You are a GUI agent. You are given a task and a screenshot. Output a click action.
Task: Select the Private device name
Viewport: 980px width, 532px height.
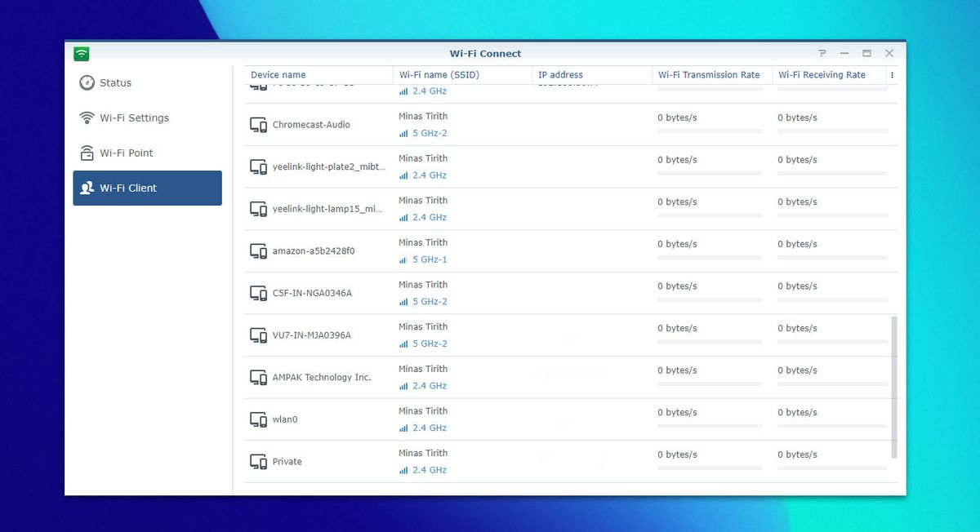[287, 462]
